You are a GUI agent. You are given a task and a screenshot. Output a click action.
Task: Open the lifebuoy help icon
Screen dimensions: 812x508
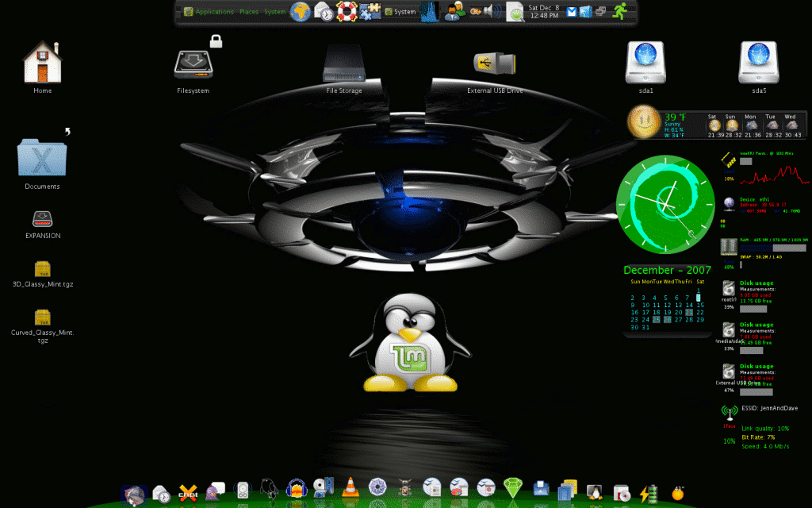point(347,11)
